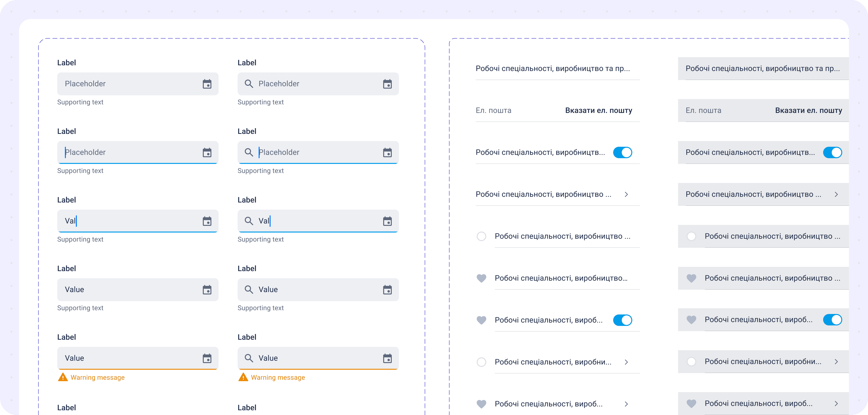Focus the "Value" field with warning, without search icon
The width and height of the screenshot is (868, 415).
131,358
